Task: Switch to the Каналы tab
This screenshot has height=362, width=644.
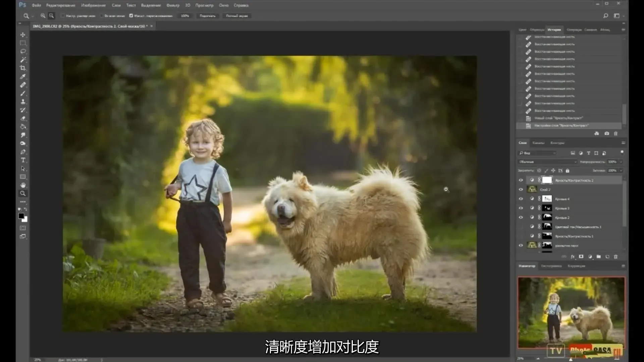Action: (538, 143)
